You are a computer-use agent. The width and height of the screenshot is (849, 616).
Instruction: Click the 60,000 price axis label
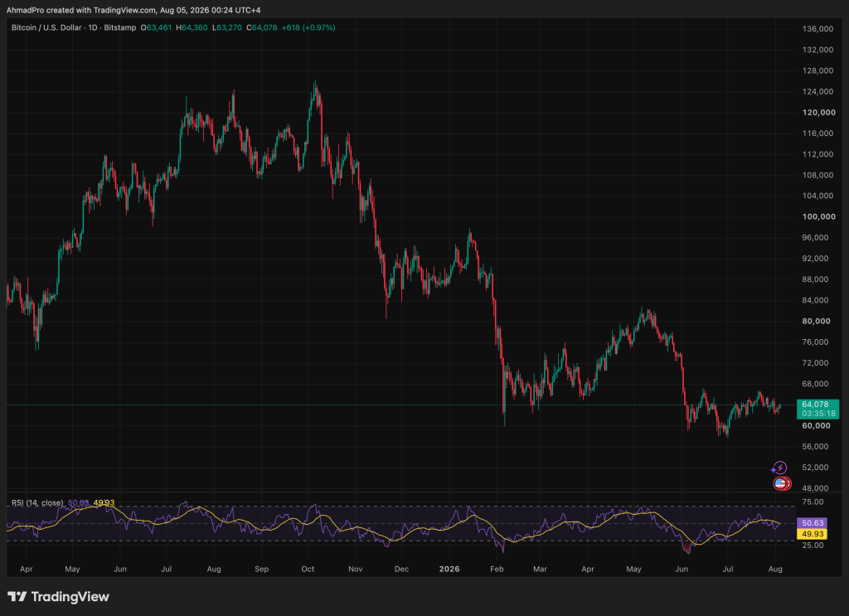point(816,425)
